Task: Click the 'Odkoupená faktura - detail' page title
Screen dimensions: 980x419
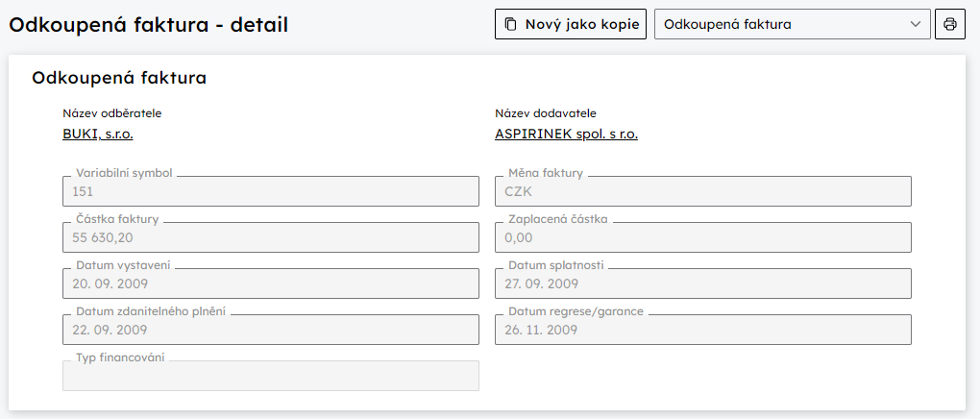Action: (149, 25)
